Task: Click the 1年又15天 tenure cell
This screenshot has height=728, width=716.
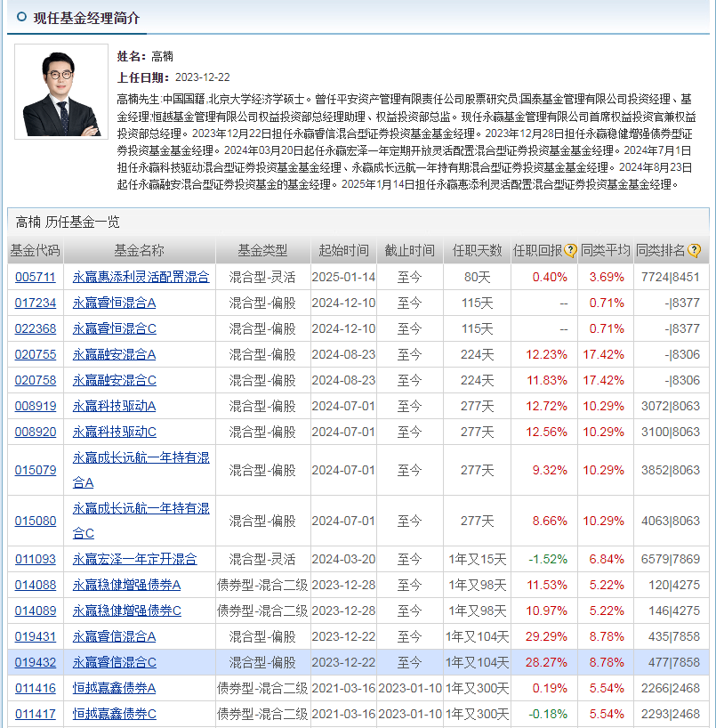Action: [477, 559]
